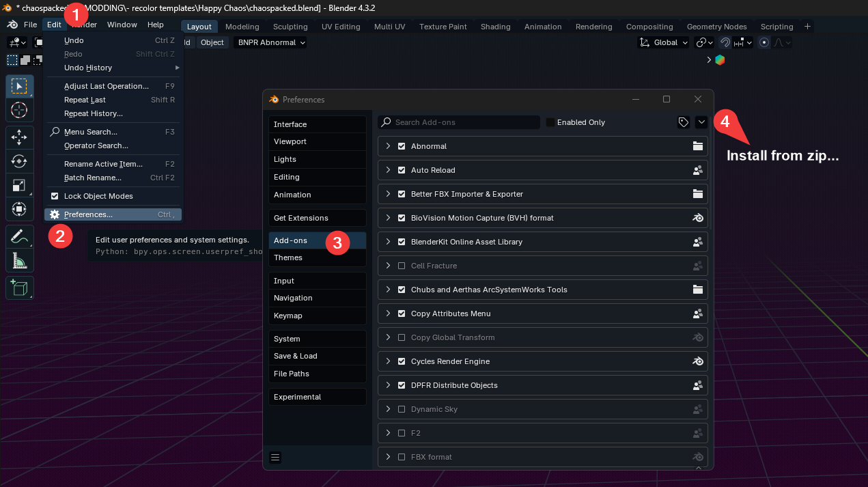Expand the BioVision Motion Capture add-on details
The image size is (868, 487).
pos(388,218)
